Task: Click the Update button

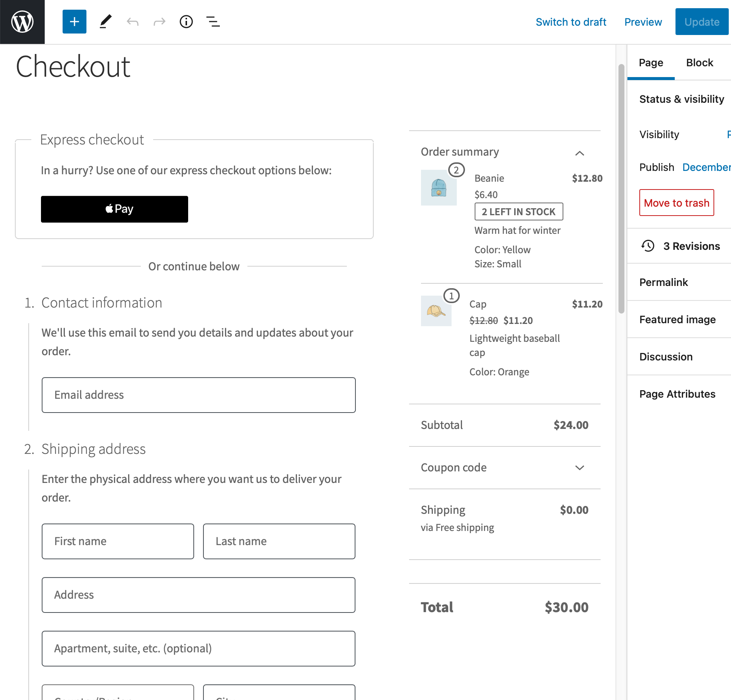Action: pos(702,22)
